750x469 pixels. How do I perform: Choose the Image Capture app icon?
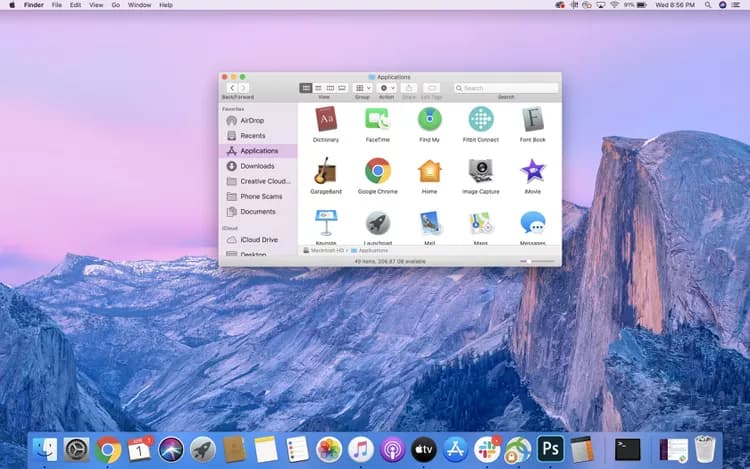click(x=481, y=171)
